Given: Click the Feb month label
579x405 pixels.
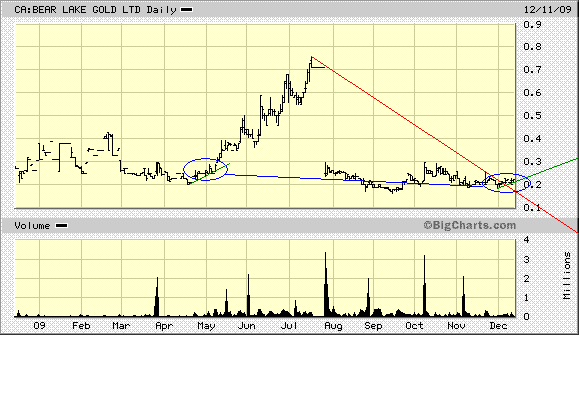Looking at the screenshot, I should [x=81, y=326].
